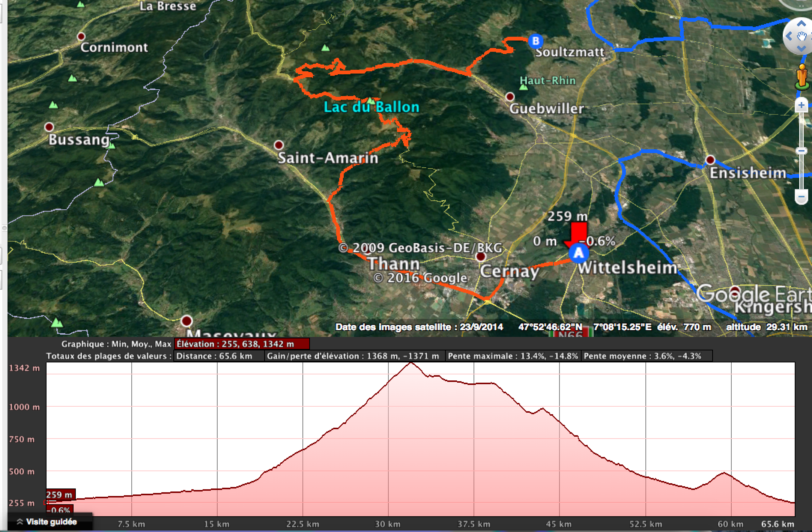This screenshot has width=812, height=532.
Task: Click the '30 km' distance axis label
Action: 388,524
